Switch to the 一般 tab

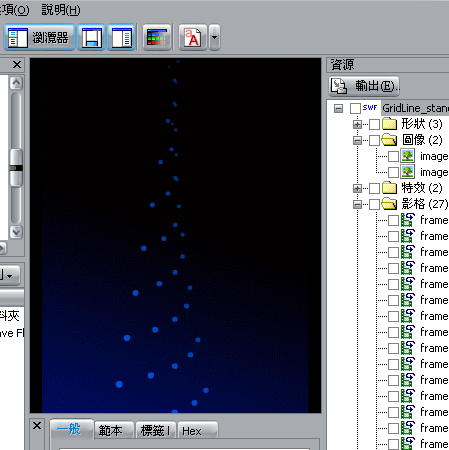pos(71,429)
